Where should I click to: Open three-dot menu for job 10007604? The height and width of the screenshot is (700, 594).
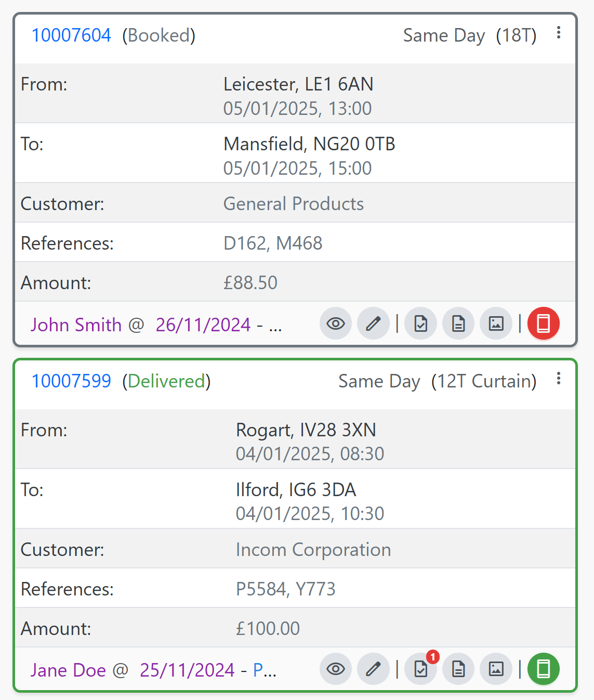[559, 33]
